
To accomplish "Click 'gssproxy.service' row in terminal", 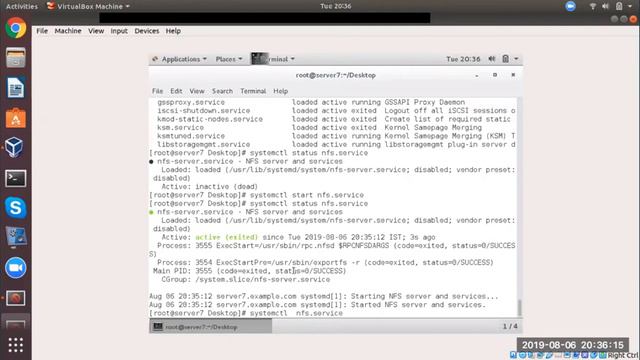I will 311,102.
